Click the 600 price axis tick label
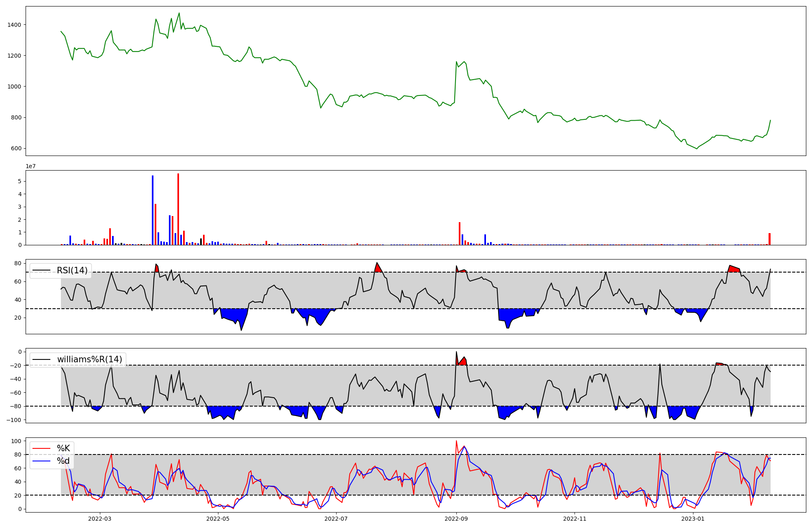Viewport: 812px width, 528px height. pyautogui.click(x=16, y=149)
